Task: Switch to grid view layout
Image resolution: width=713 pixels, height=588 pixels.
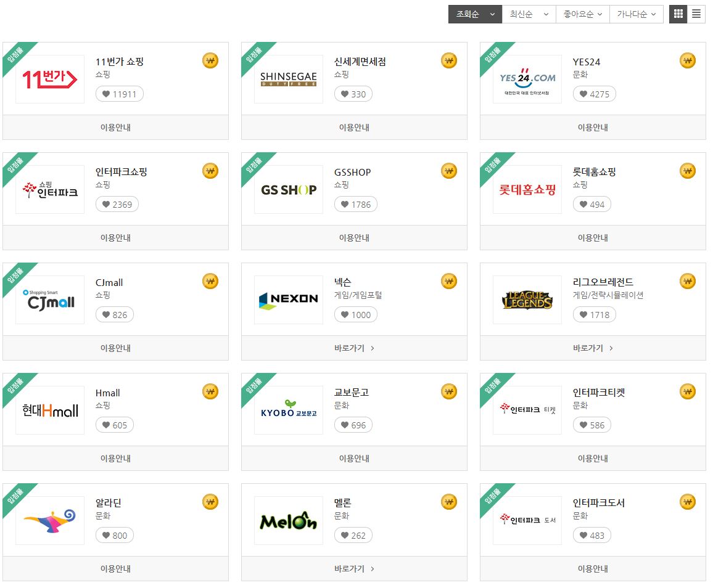Action: click(677, 14)
